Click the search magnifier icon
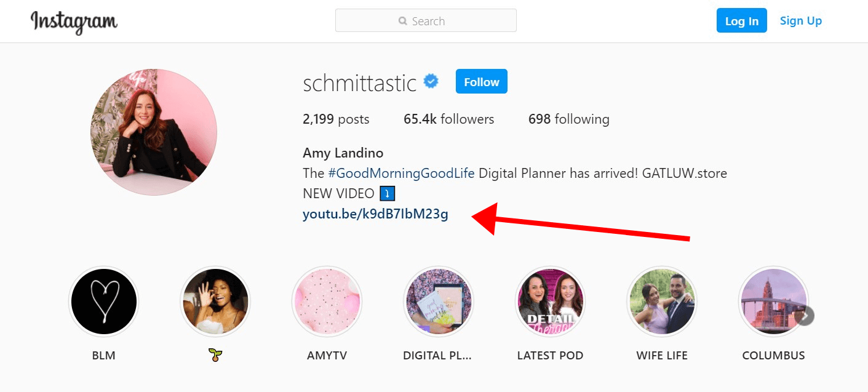This screenshot has height=392, width=868. (x=403, y=21)
